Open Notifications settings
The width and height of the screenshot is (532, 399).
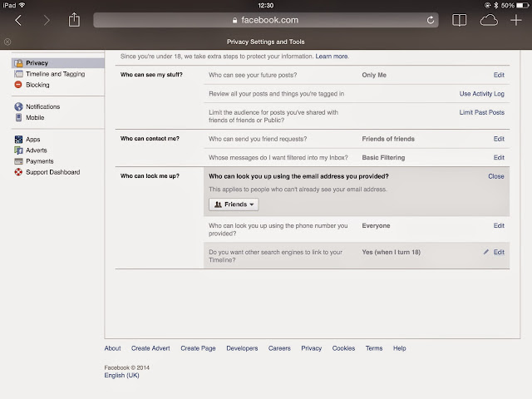point(42,106)
